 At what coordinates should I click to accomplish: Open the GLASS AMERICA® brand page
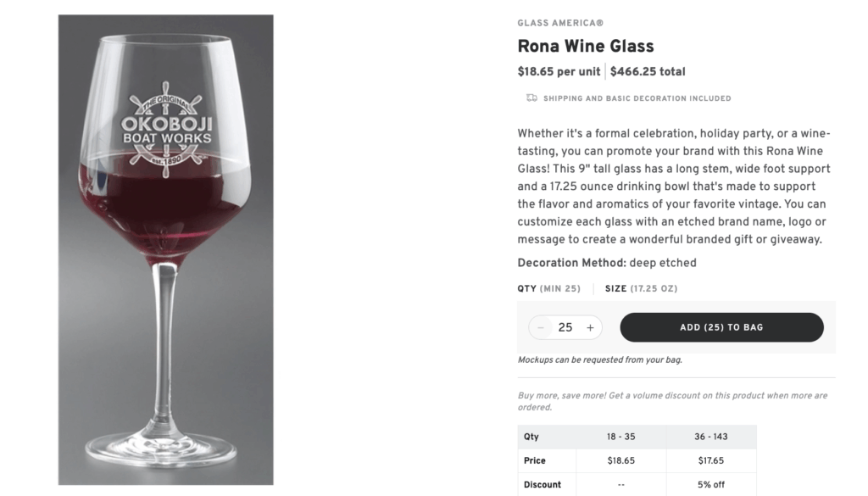559,23
